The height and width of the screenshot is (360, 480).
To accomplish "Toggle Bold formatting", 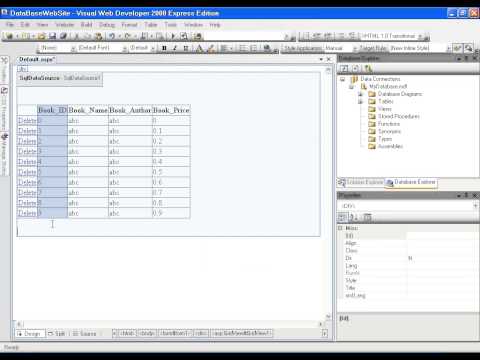I will click(x=164, y=48).
